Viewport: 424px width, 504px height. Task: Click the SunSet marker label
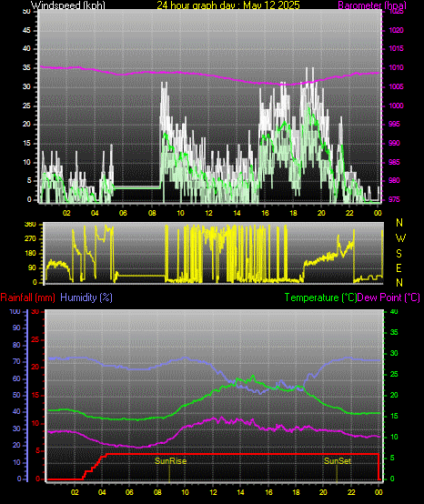coord(338,460)
